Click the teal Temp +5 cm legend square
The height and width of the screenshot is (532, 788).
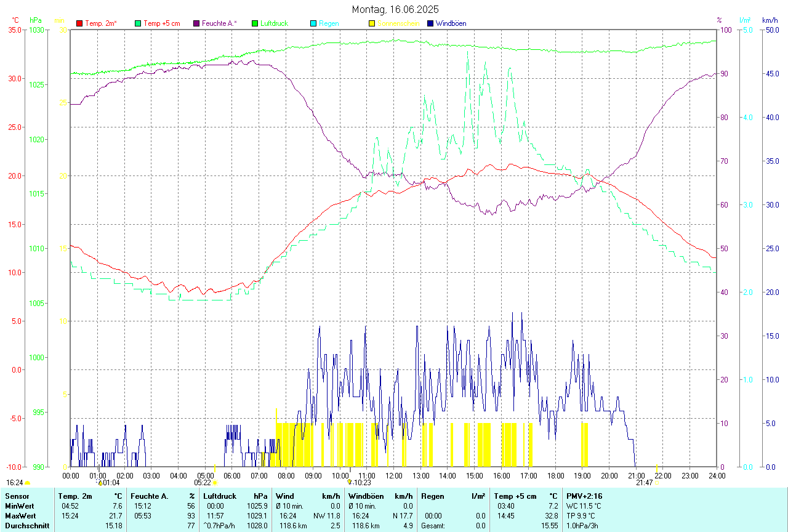(138, 23)
